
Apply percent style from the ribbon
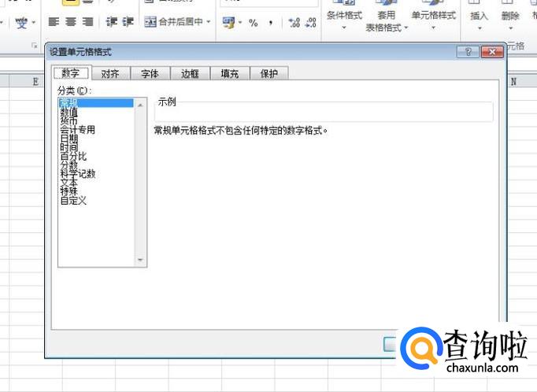click(254, 23)
